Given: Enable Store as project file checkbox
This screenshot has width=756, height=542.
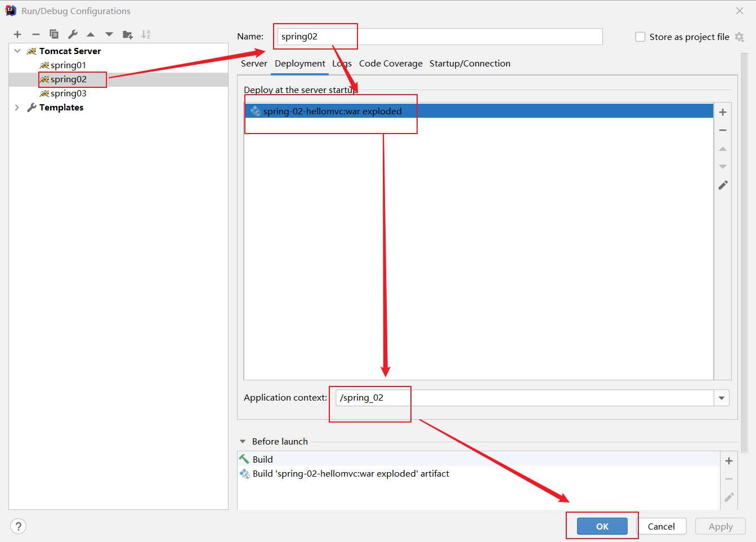Looking at the screenshot, I should 640,37.
